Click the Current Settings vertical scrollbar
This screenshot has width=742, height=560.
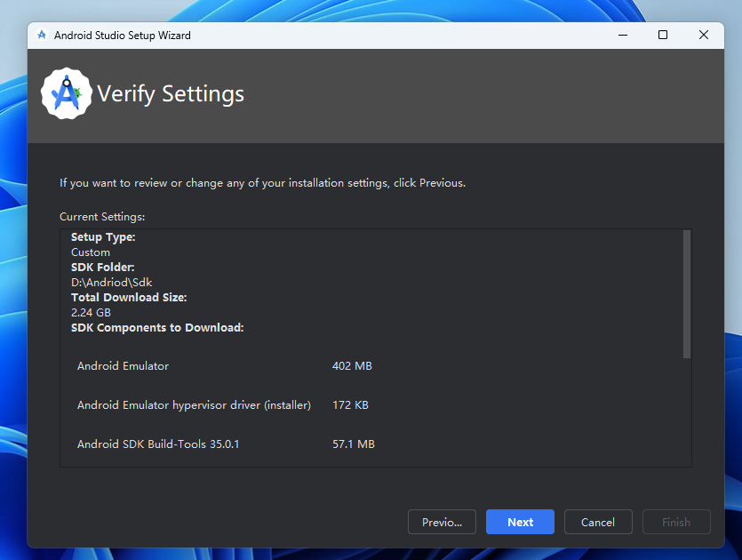687,294
